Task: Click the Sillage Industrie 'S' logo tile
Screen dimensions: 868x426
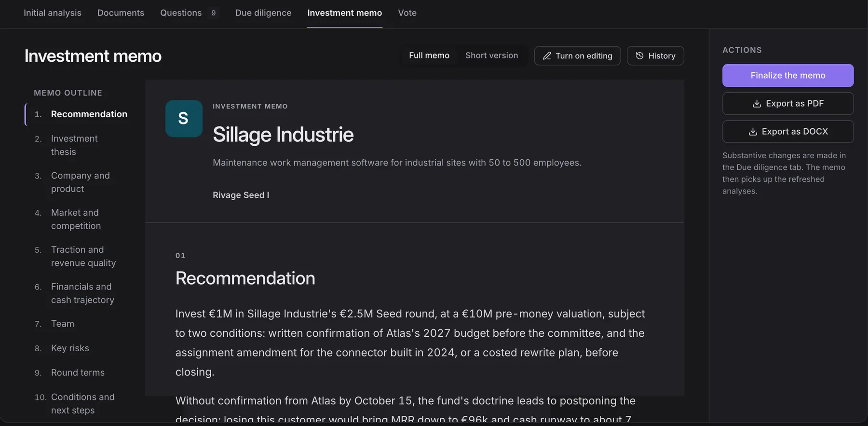Action: click(184, 119)
